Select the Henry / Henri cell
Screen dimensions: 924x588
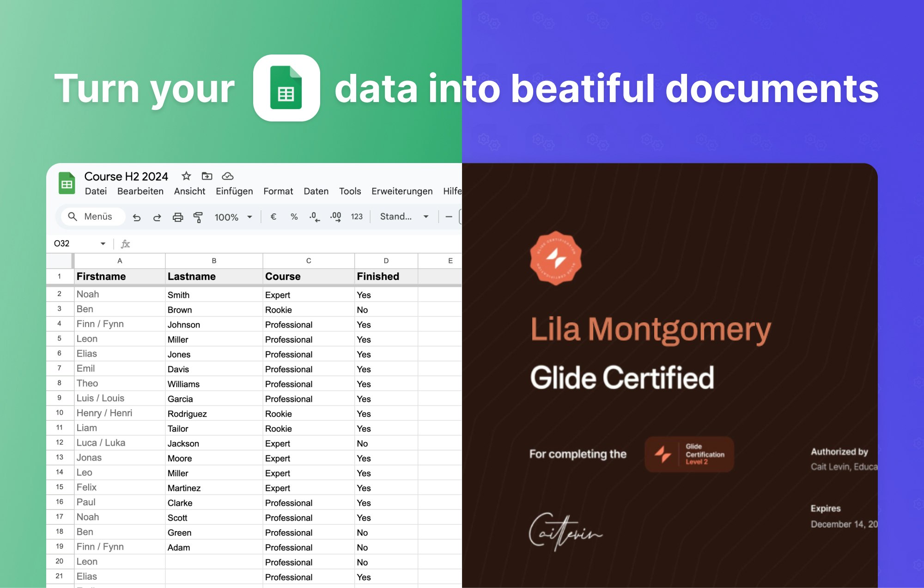coord(120,413)
